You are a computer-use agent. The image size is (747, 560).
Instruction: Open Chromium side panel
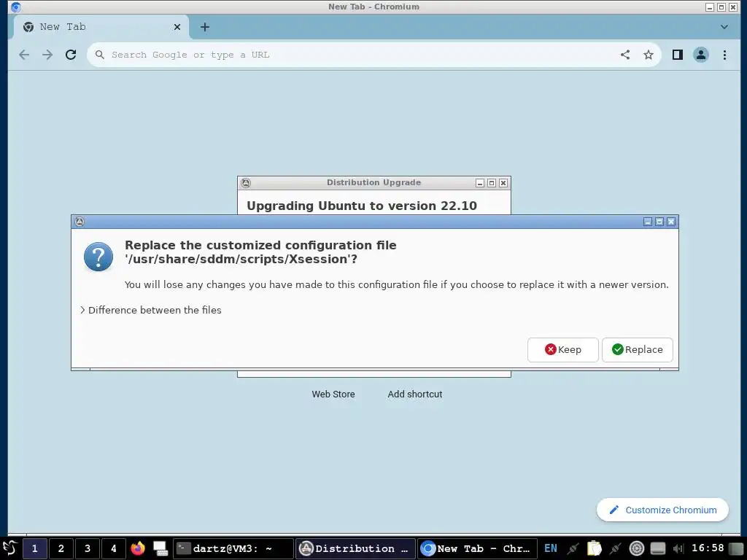coord(678,55)
